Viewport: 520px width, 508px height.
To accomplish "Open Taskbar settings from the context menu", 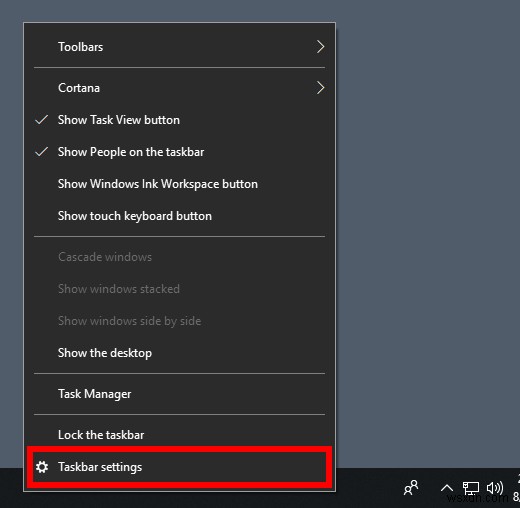I will point(179,467).
